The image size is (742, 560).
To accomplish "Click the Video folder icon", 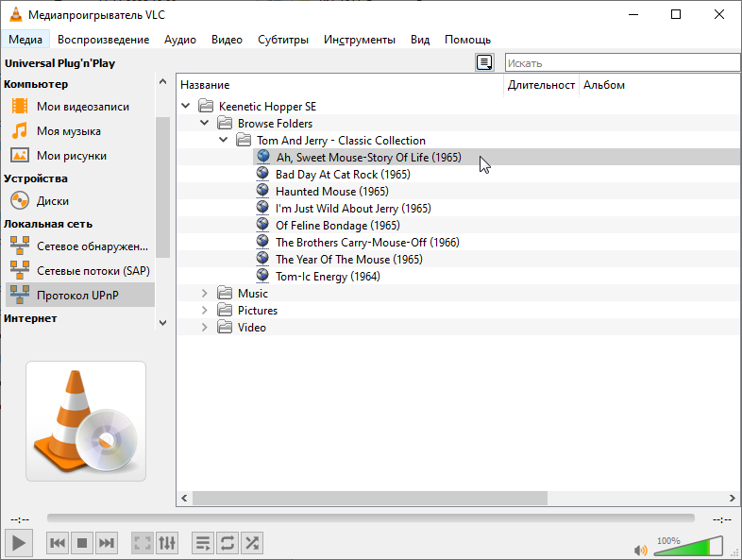I will 225,328.
